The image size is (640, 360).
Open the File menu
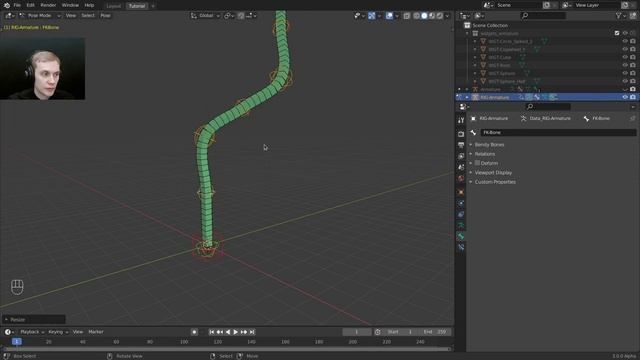coord(17,5)
